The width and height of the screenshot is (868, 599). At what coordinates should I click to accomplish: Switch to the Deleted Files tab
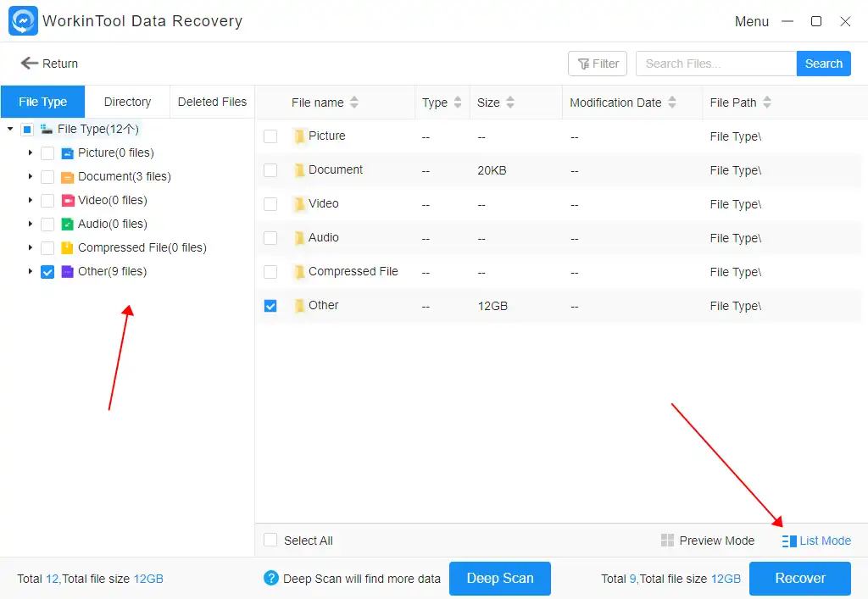tap(212, 102)
